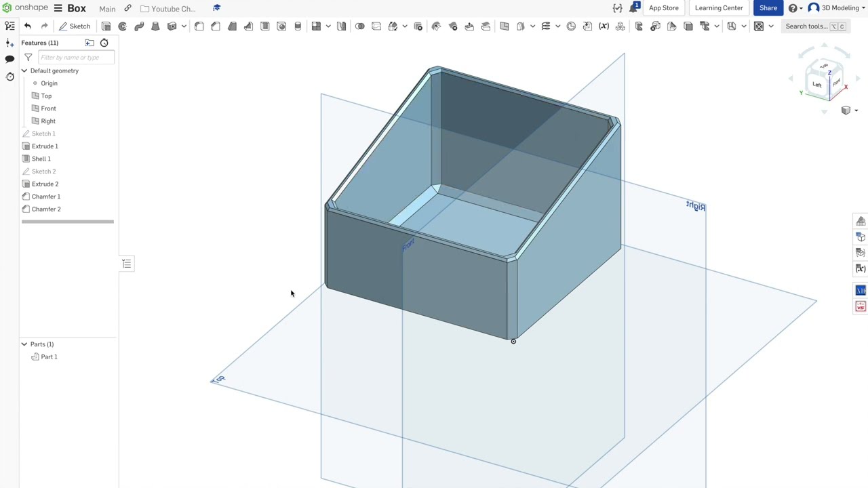The height and width of the screenshot is (488, 868).
Task: Open the last toolbar dropdown before Search tools
Action: (x=771, y=26)
